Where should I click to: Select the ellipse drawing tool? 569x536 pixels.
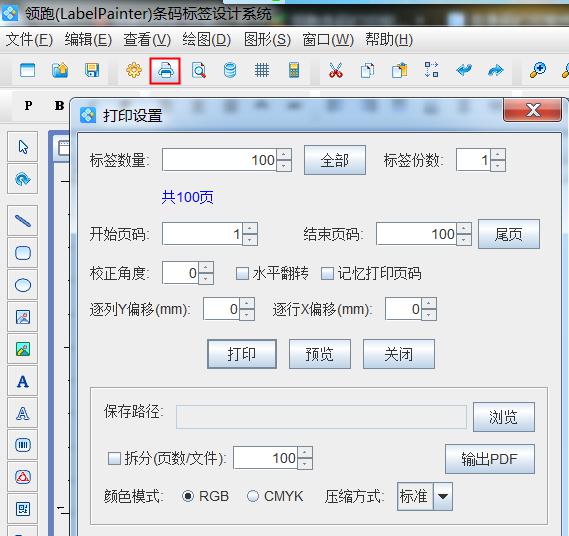click(x=22, y=285)
